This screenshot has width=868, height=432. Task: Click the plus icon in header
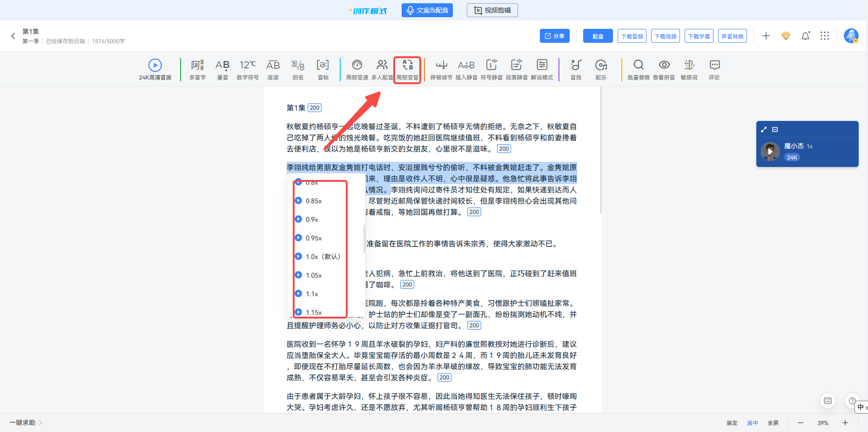point(766,36)
